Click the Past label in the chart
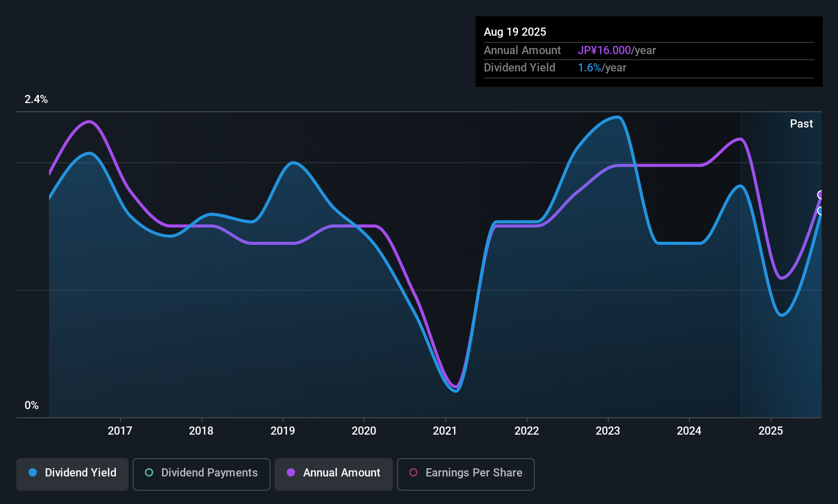This screenshot has height=504, width=838. 801,123
